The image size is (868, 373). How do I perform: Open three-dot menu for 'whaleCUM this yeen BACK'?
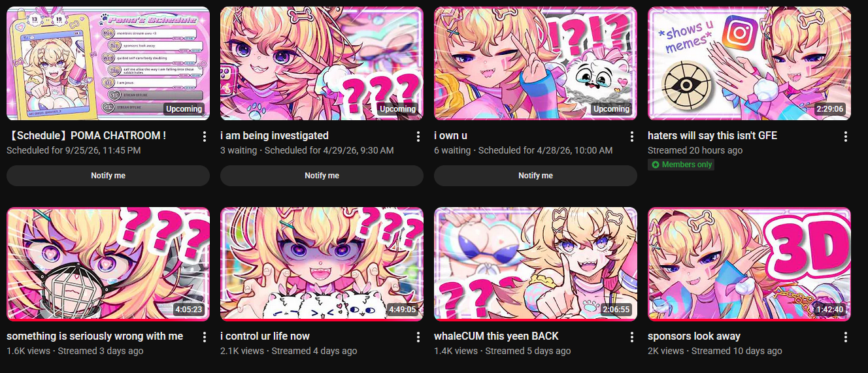pos(632,337)
